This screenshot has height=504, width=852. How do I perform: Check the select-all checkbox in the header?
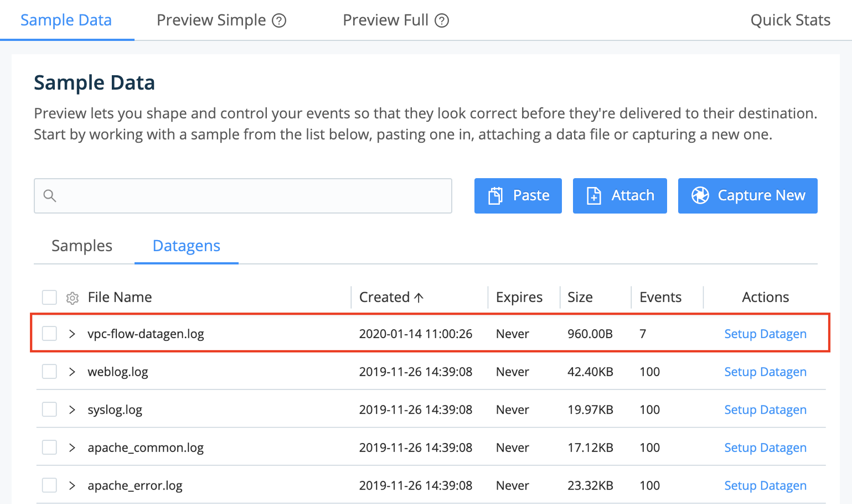(x=49, y=297)
